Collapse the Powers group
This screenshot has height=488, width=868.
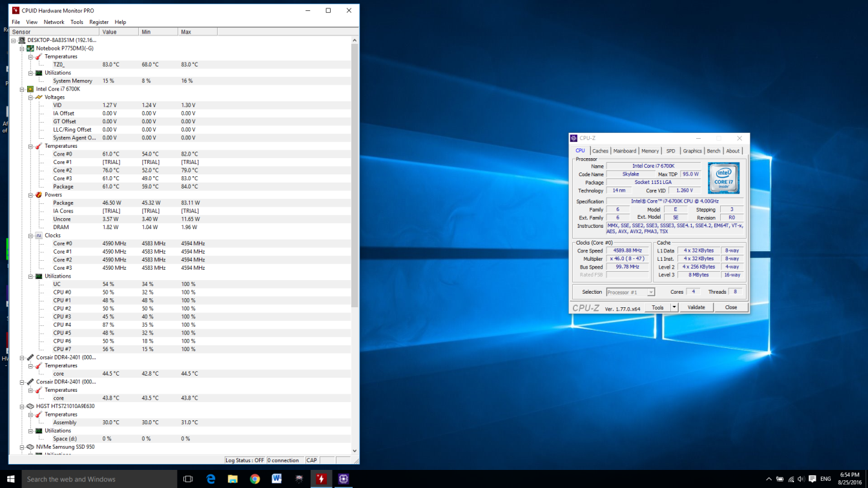(x=30, y=195)
